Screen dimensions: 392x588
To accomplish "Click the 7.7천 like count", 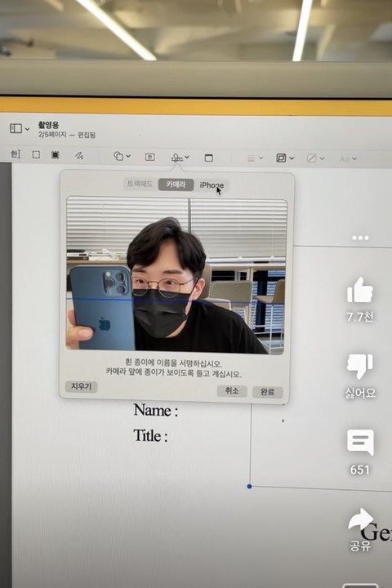I will tap(360, 317).
